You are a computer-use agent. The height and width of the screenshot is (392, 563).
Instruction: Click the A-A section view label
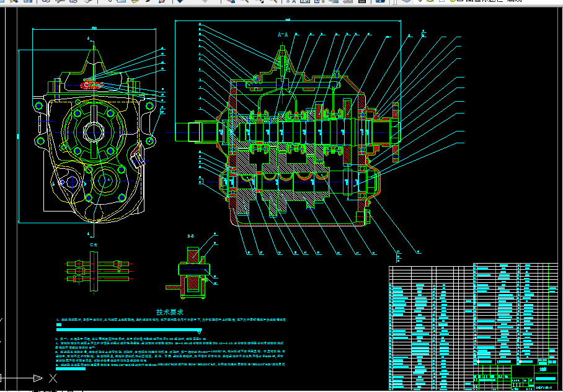coord(283,35)
